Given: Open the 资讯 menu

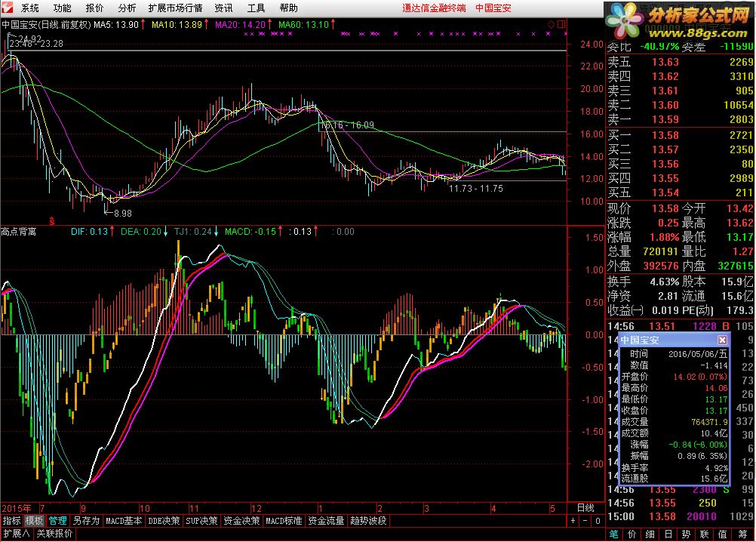Looking at the screenshot, I should (x=224, y=8).
